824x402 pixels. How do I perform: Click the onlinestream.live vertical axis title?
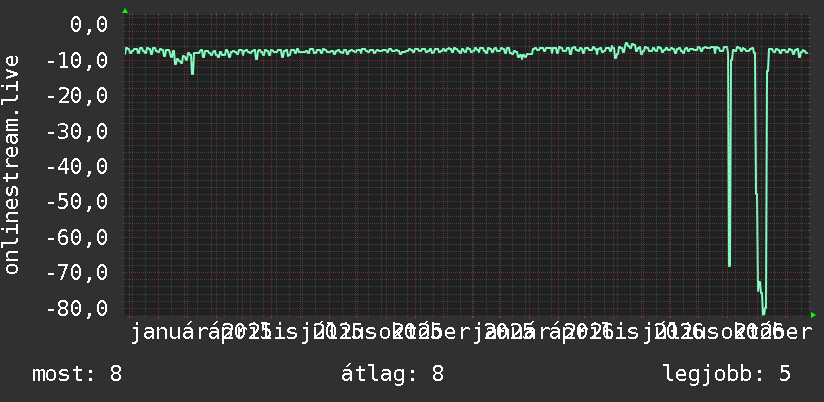tap(12, 164)
